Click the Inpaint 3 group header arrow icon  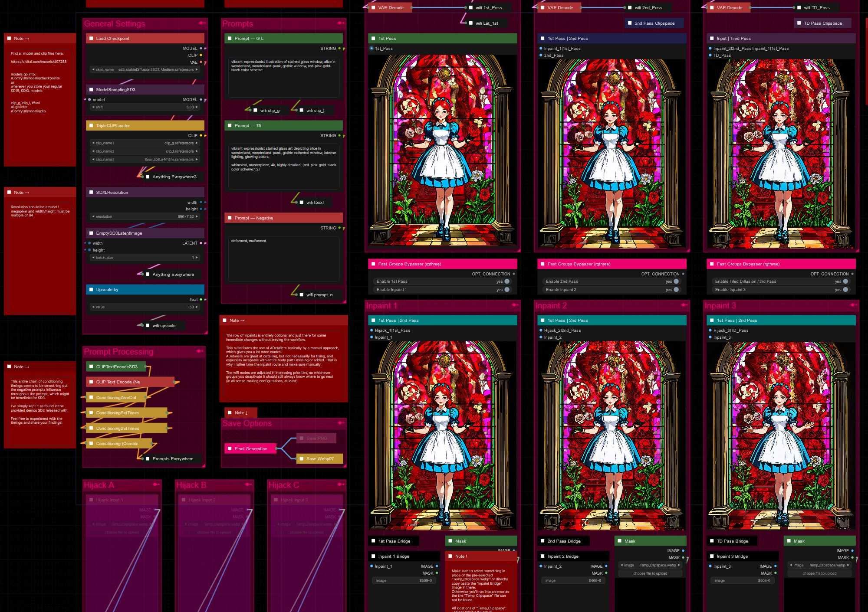click(x=854, y=305)
